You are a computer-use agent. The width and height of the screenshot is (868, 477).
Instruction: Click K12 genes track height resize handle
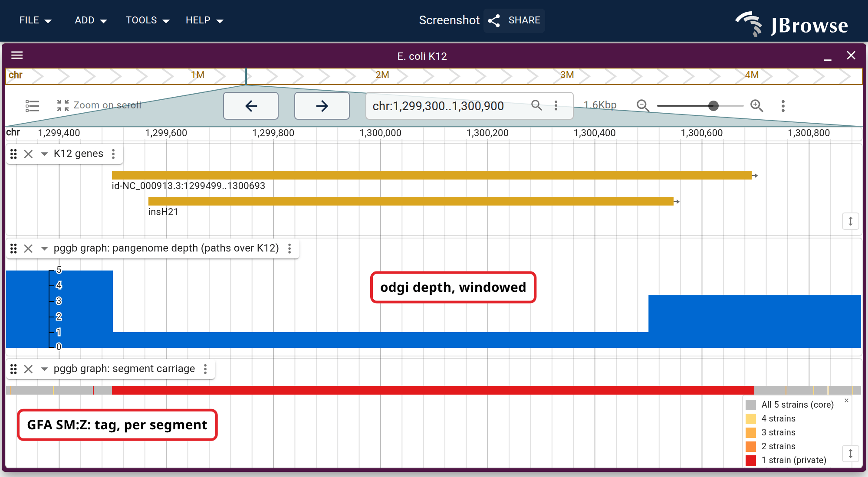(851, 221)
